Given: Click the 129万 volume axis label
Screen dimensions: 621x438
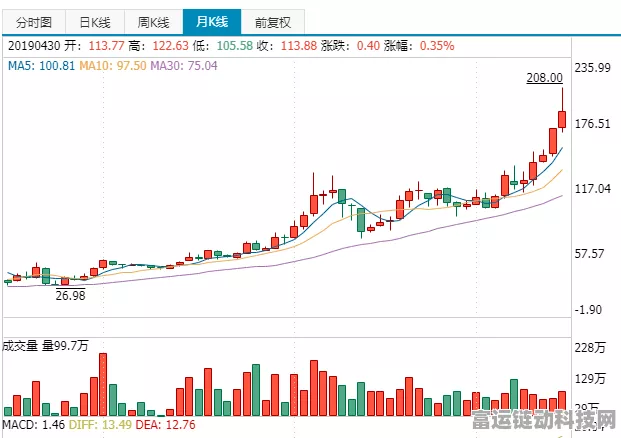Looking at the screenshot, I should coord(590,379).
